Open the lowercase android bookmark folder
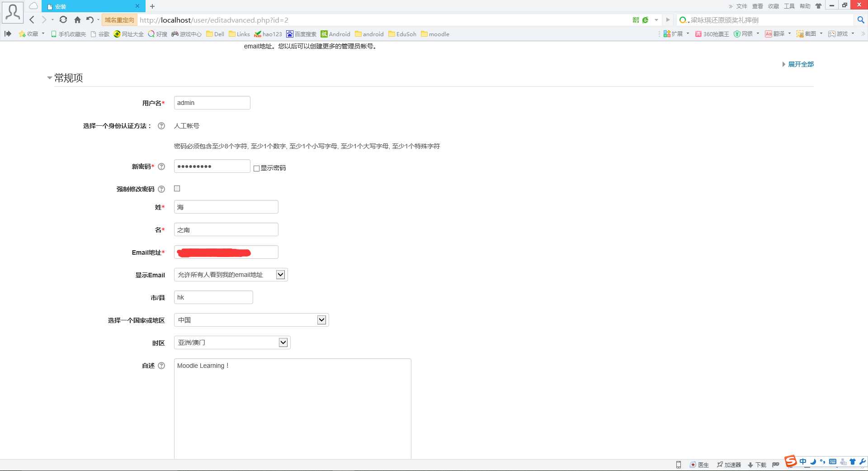Screen dimensions: 868x471 click(x=369, y=34)
